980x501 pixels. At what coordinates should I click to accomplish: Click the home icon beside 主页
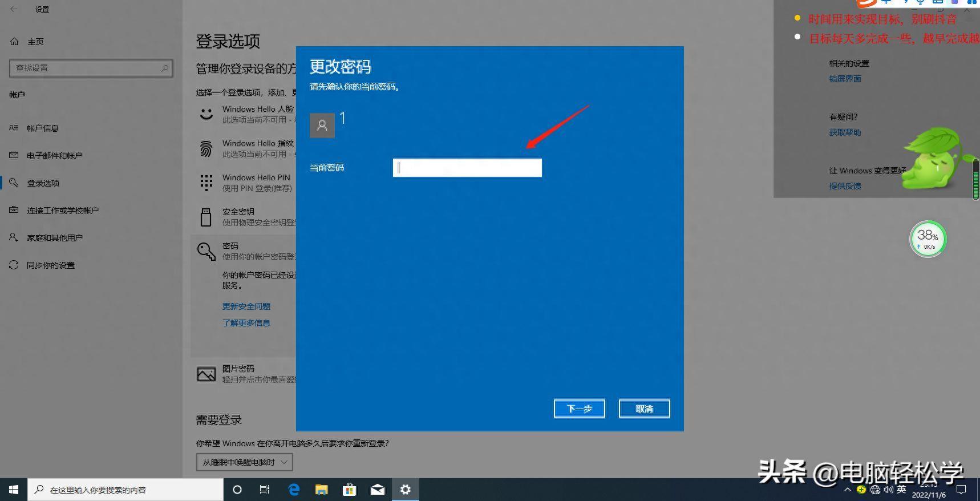pyautogui.click(x=15, y=42)
